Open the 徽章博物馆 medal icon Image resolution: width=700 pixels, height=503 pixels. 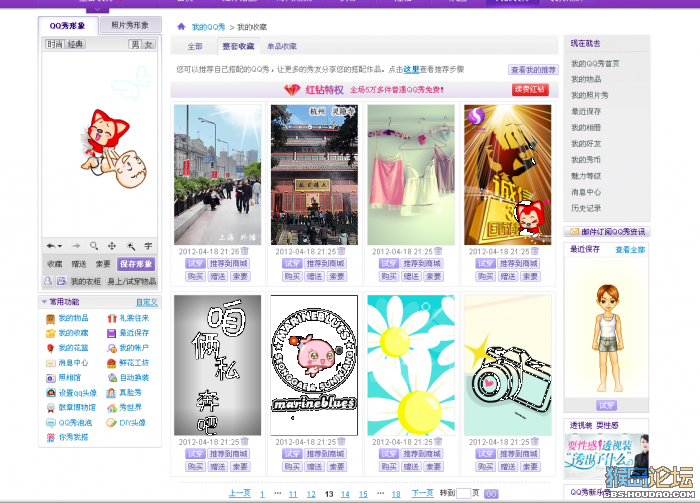50,407
